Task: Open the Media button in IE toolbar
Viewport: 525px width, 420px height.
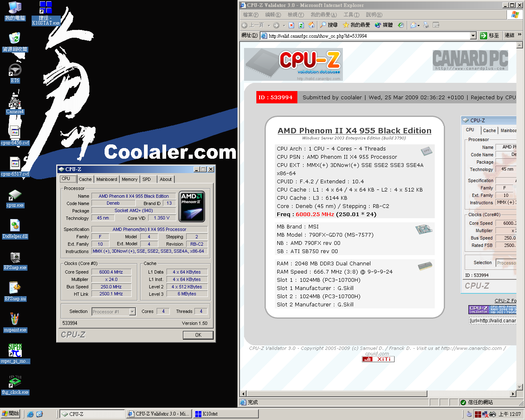Action: [x=384, y=25]
